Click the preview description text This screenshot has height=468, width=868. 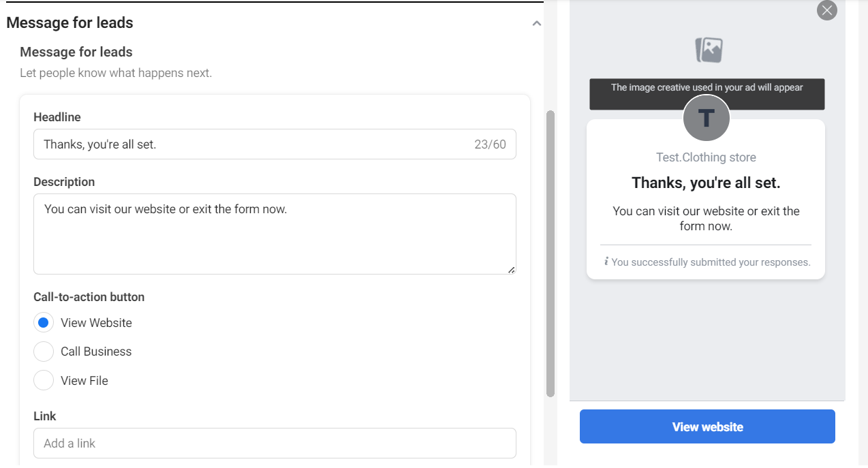click(706, 218)
